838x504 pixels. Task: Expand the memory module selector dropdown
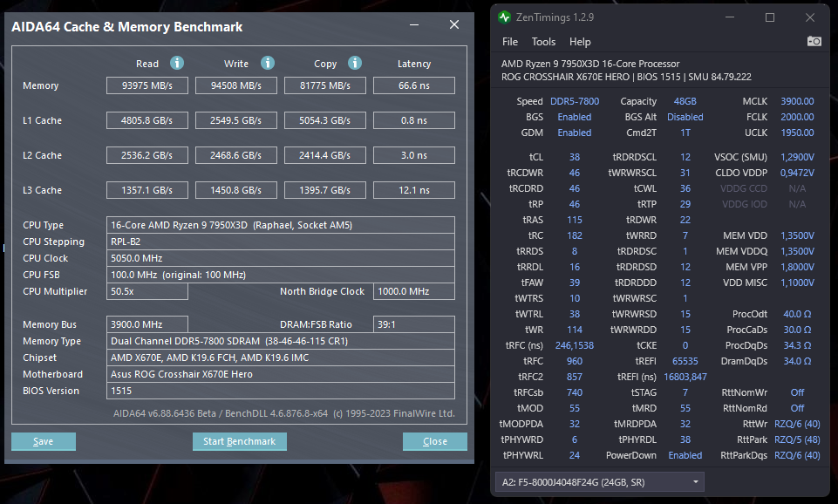point(600,482)
